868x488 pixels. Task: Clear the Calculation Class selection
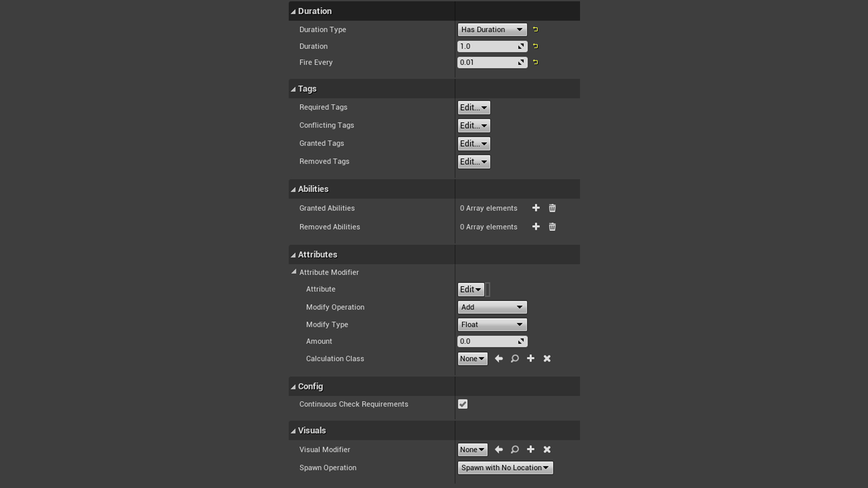tap(547, 358)
